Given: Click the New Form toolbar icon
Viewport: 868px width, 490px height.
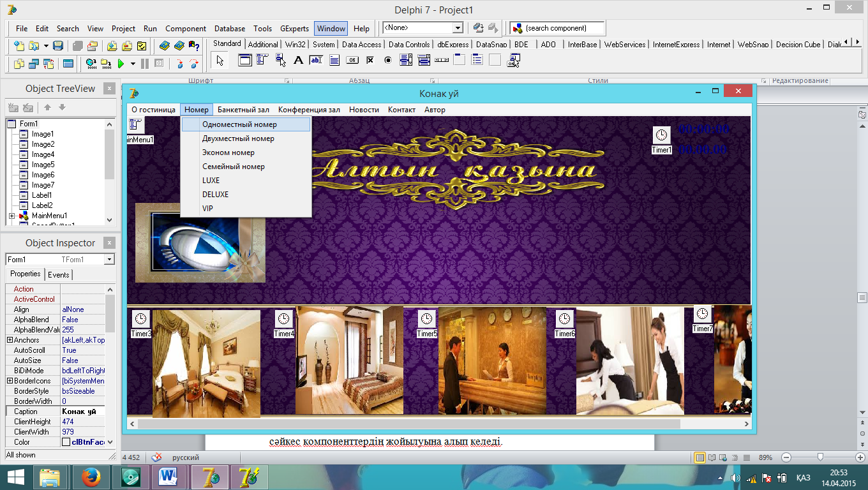Looking at the screenshot, I should click(68, 63).
